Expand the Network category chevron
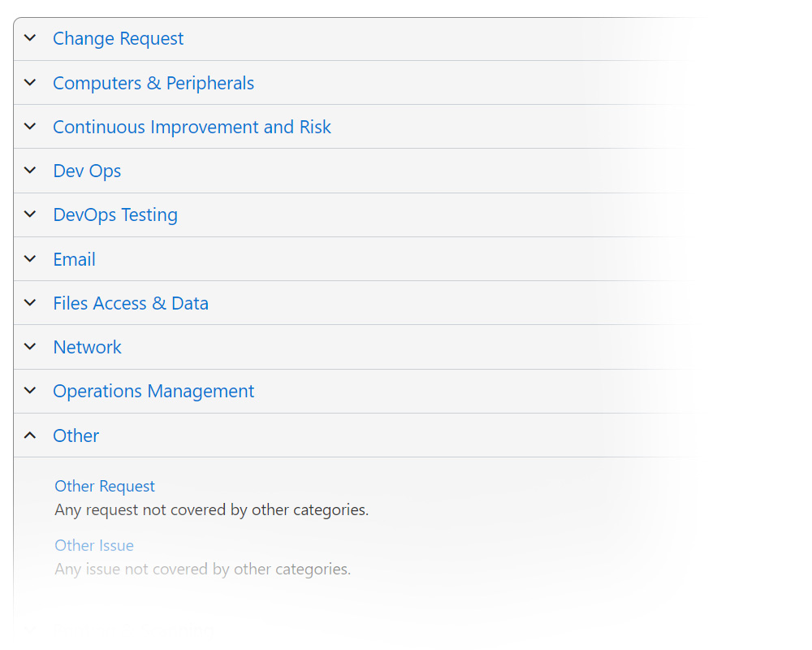Viewport: 812px width, 650px height. [x=30, y=347]
